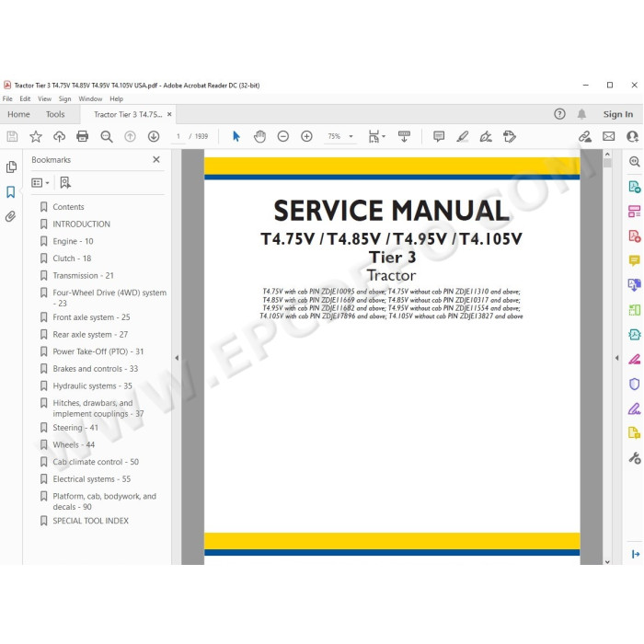Go to previous page arrow
Viewport: 644px width, 644px height.
click(130, 136)
